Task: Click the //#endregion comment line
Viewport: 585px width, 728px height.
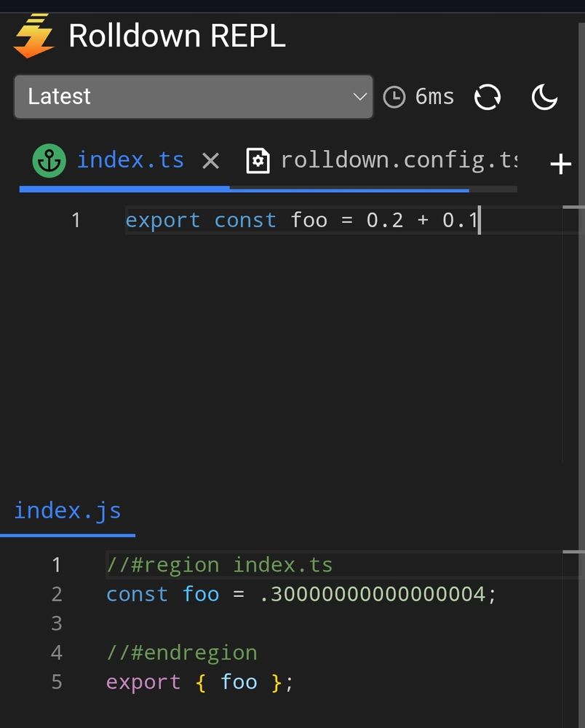Action: pyautogui.click(x=181, y=653)
